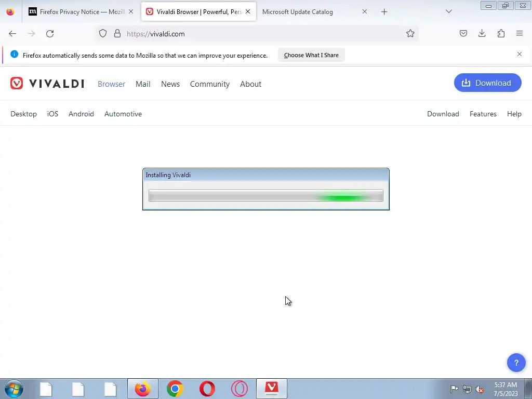
Task: Open the Mail menu item
Action: [x=143, y=84]
